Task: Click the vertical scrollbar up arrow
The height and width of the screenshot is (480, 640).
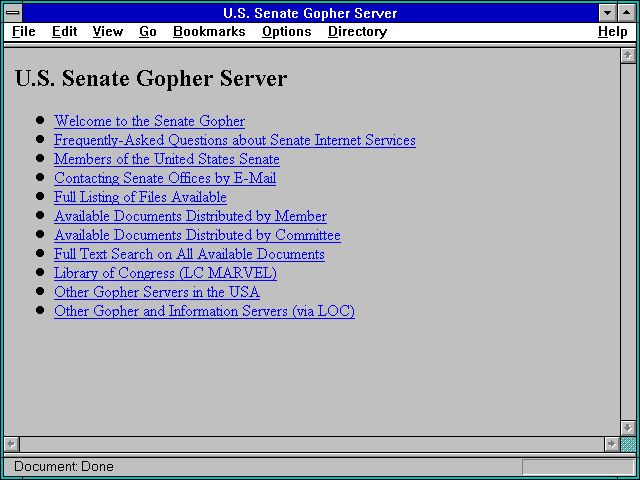Action: (628, 56)
